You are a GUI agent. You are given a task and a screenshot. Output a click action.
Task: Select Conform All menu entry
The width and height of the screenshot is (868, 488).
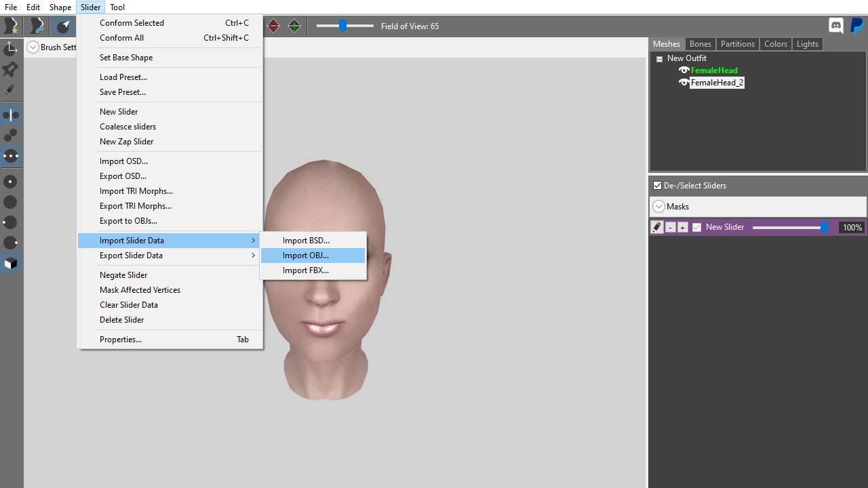point(170,38)
